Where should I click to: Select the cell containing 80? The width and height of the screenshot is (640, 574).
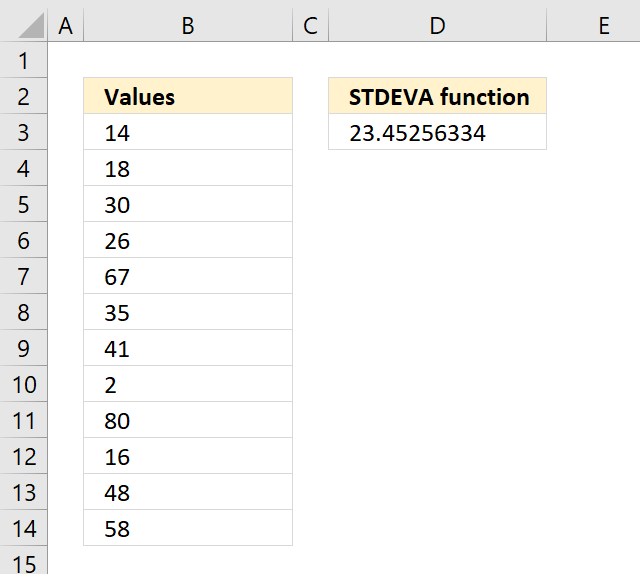click(x=188, y=420)
